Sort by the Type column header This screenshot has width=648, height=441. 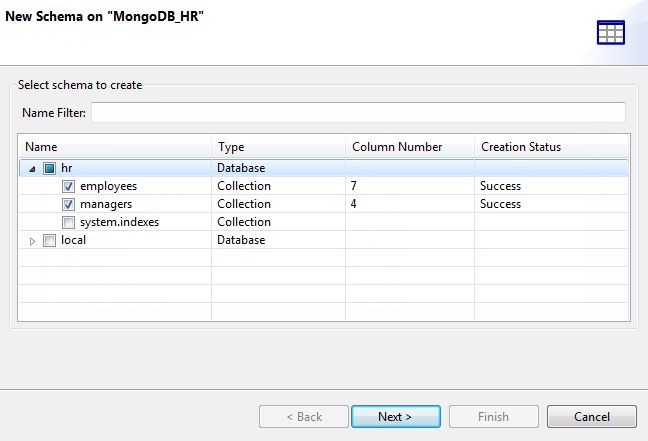[278, 147]
